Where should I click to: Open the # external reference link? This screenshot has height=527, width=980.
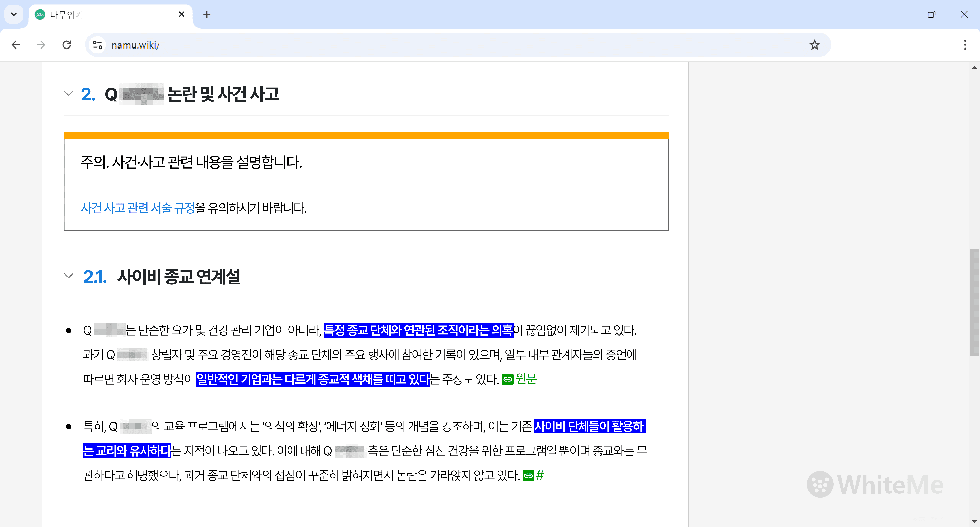point(540,475)
